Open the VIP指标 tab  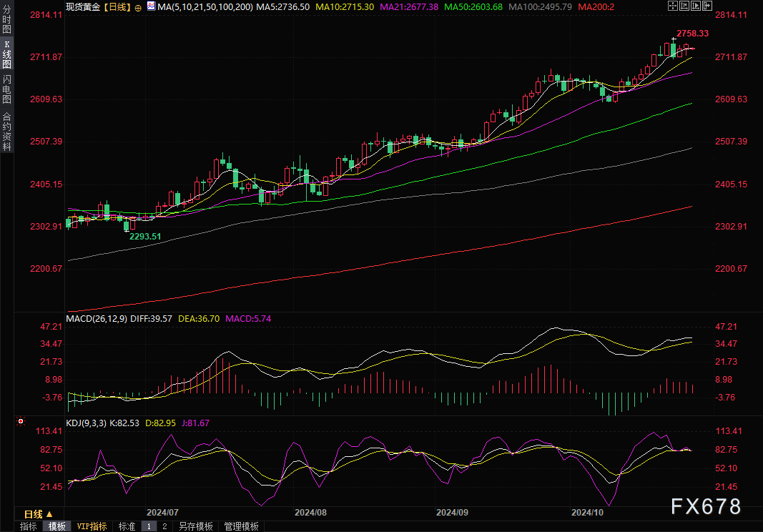click(92, 526)
